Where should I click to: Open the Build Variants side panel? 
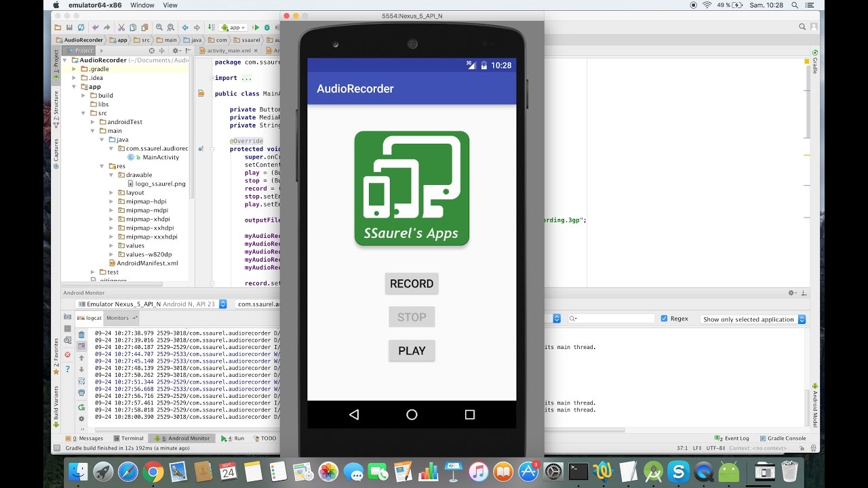point(56,407)
